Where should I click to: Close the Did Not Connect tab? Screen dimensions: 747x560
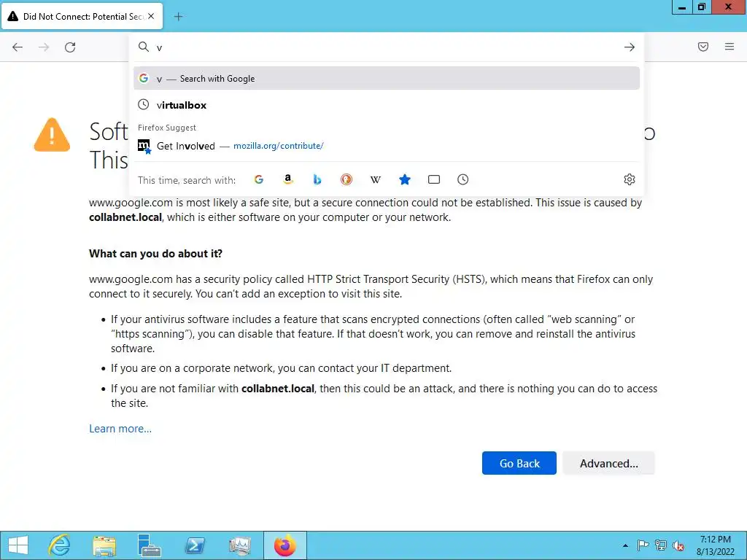click(151, 16)
